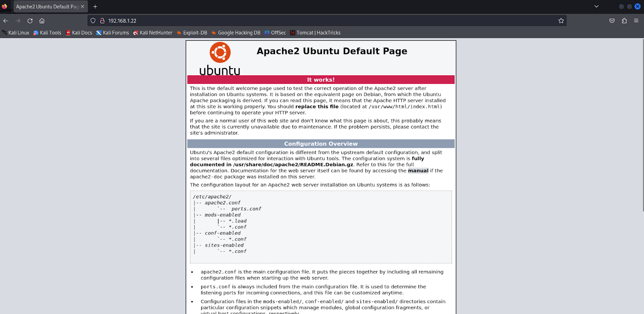
Task: Click the Apache2 Ubuntu Default Page heading
Action: point(332,51)
